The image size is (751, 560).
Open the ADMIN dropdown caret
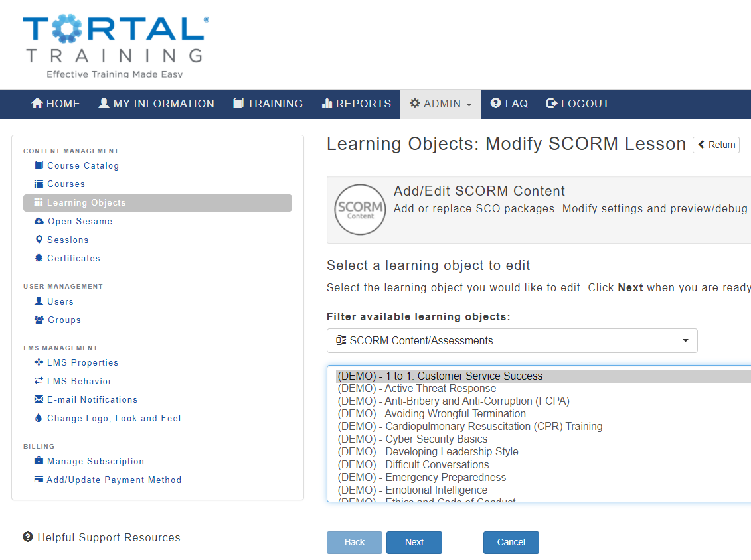469,104
